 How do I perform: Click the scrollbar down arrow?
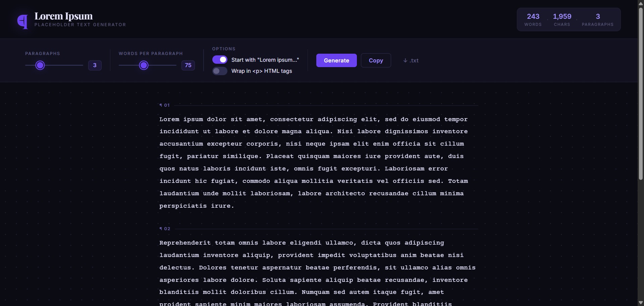click(641, 303)
